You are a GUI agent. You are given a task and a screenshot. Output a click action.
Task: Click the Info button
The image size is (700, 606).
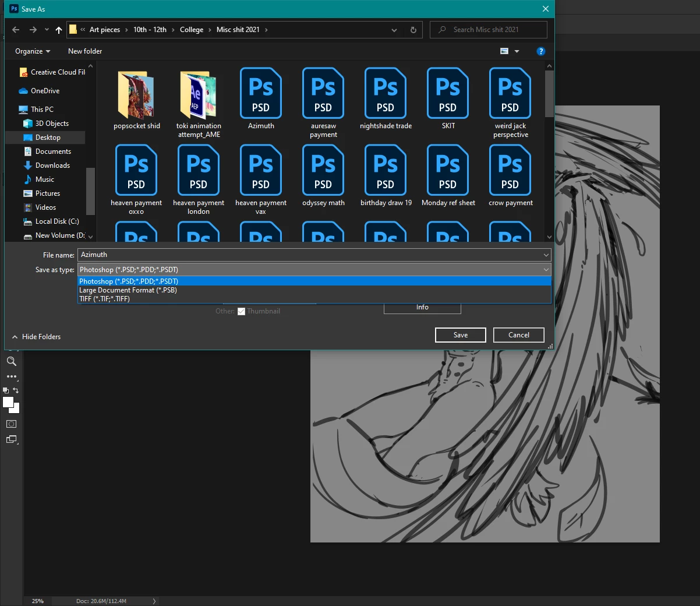click(422, 308)
